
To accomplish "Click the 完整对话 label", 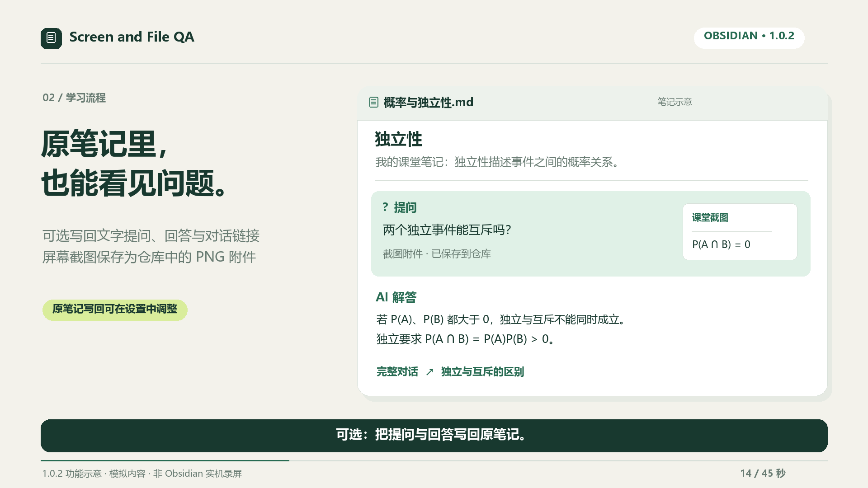I will pos(397,372).
